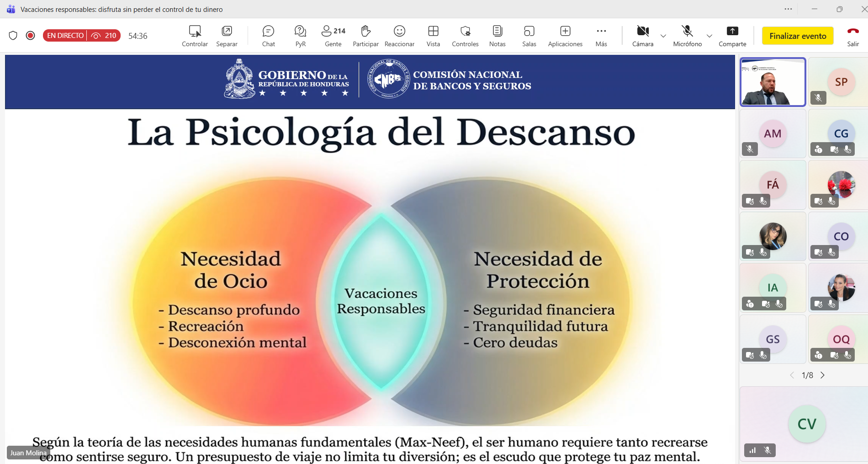This screenshot has width=868, height=464.
Task: Open the PyR questions panel
Action: pyautogui.click(x=300, y=36)
